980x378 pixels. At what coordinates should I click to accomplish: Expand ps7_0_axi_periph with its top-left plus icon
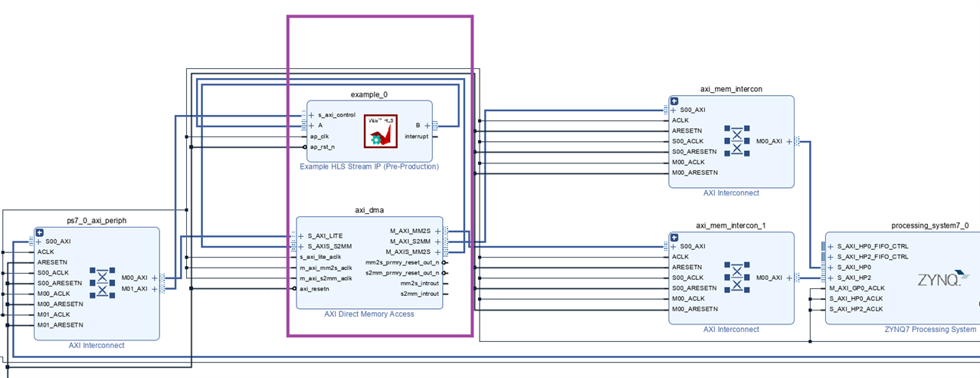pos(40,232)
